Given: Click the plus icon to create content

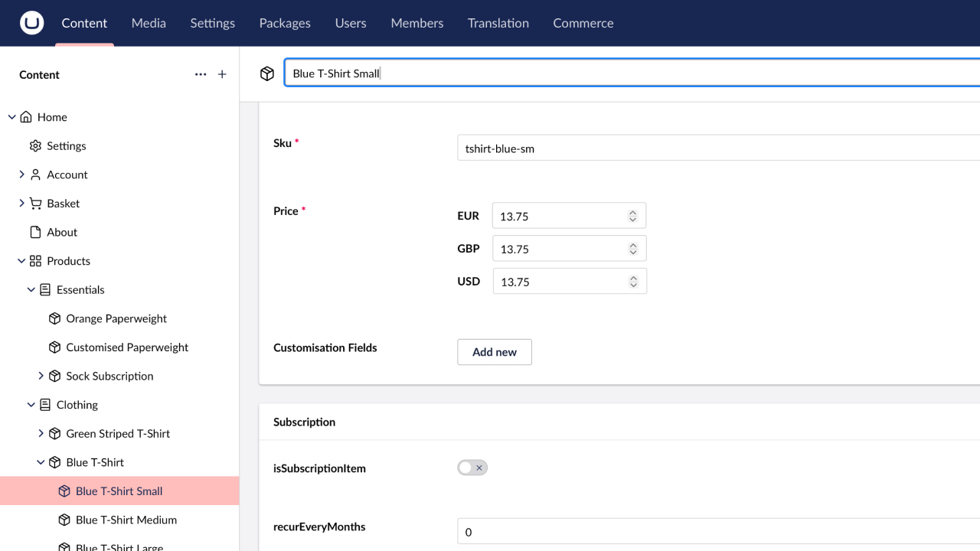Looking at the screenshot, I should pos(222,74).
